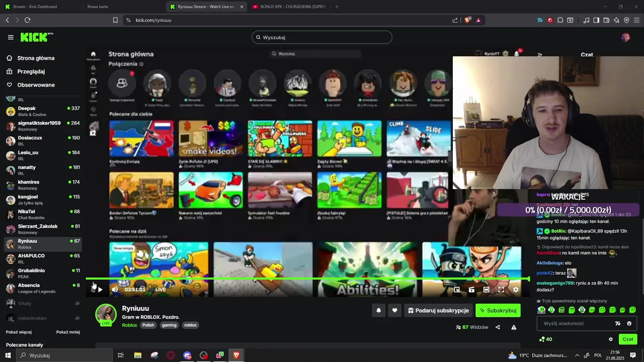Open the stream player settings gear
The image size is (644, 362).
click(x=516, y=290)
